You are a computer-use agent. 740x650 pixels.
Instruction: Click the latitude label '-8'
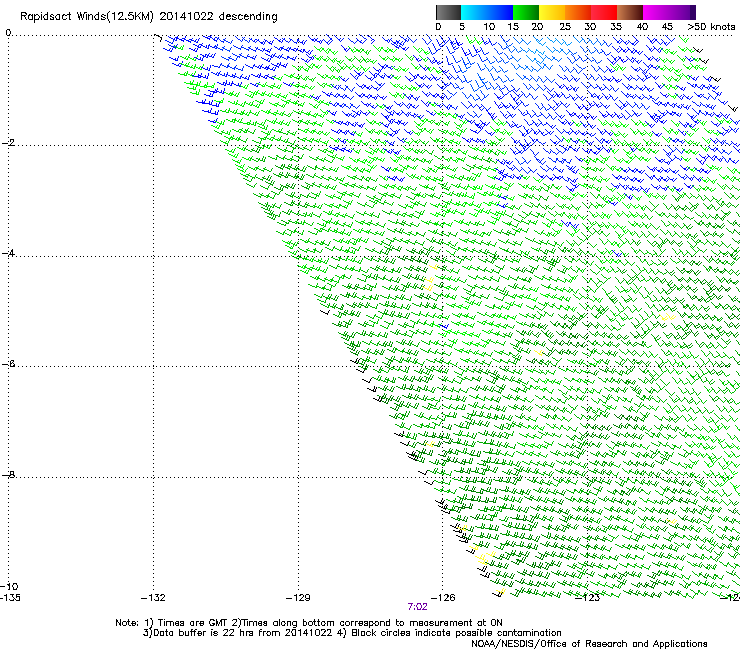(8, 474)
